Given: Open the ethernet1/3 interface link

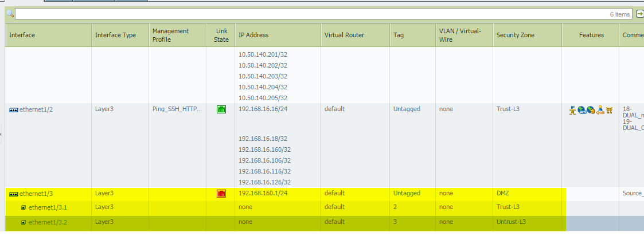Looking at the screenshot, I should (36, 194).
